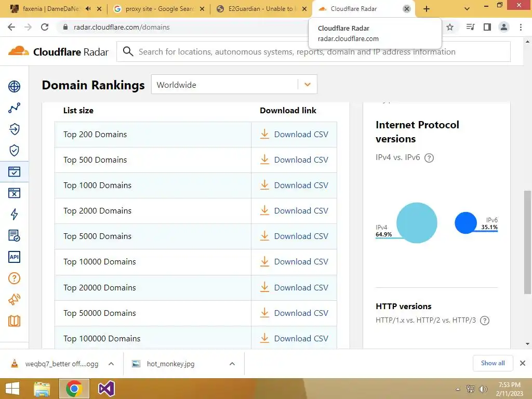Screen dimensions: 532x399
Task: Click the question mark help sidebar icon
Action: tap(14, 278)
